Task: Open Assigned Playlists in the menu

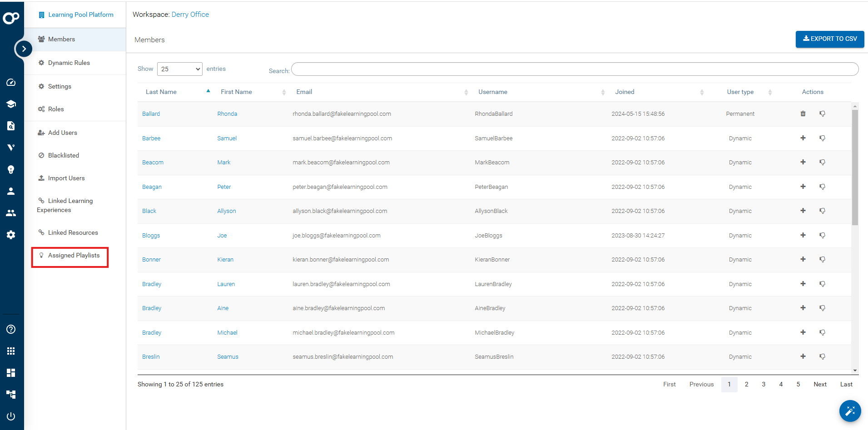Action: coord(74,256)
